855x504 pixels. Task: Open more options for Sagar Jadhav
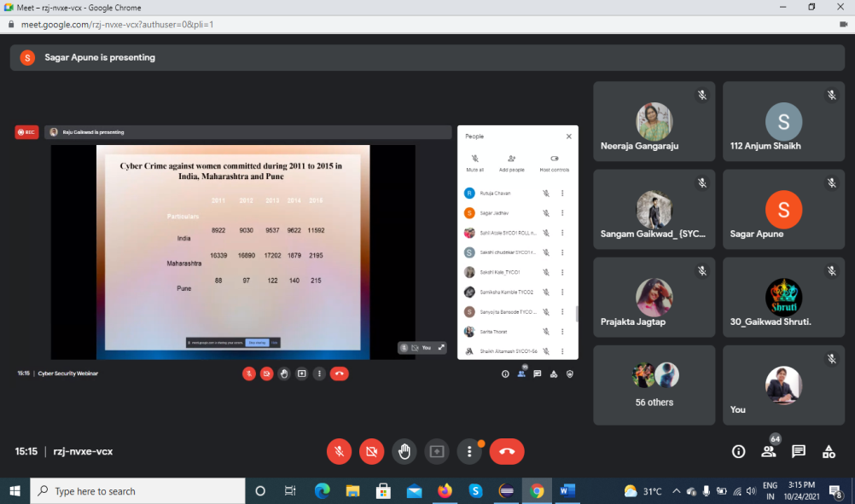(x=561, y=213)
